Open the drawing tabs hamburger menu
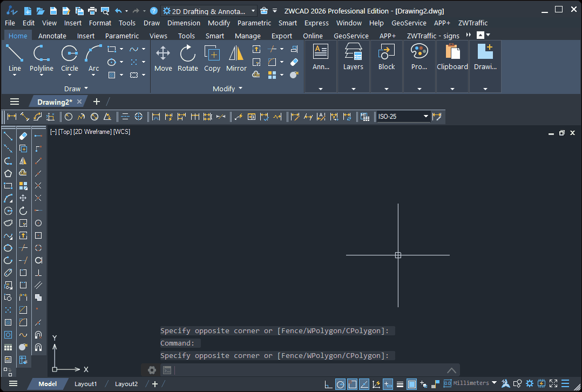Image resolution: width=582 pixels, height=392 pixels. point(15,102)
